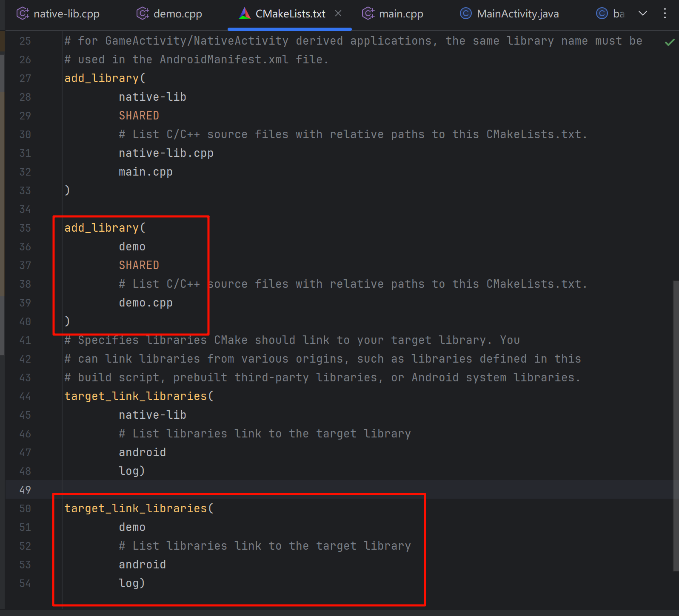Viewport: 679px width, 616px height.
Task: Switch to the native-lib.cpp tab
Action: click(x=66, y=14)
